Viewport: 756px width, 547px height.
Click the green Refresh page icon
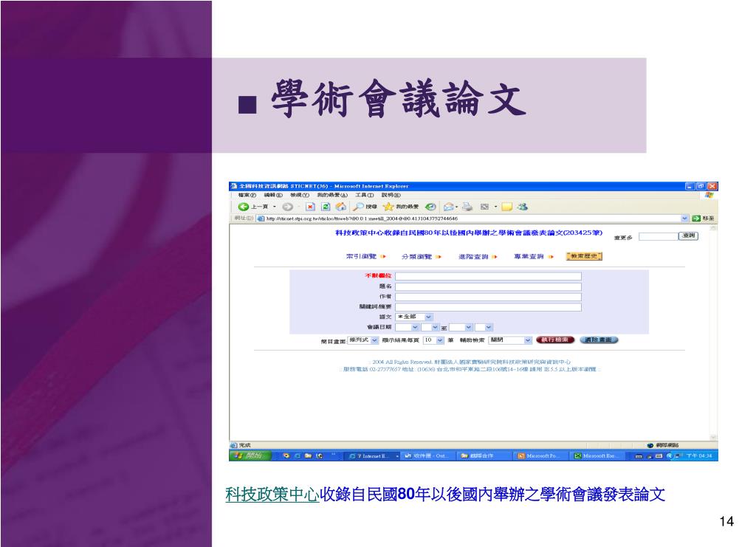coord(326,207)
